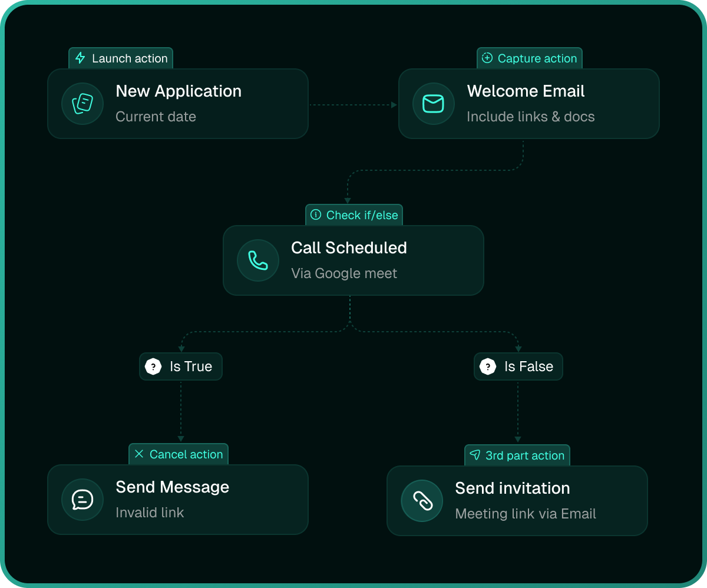
Task: Click the question mark badge beside Is False
Action: (488, 366)
